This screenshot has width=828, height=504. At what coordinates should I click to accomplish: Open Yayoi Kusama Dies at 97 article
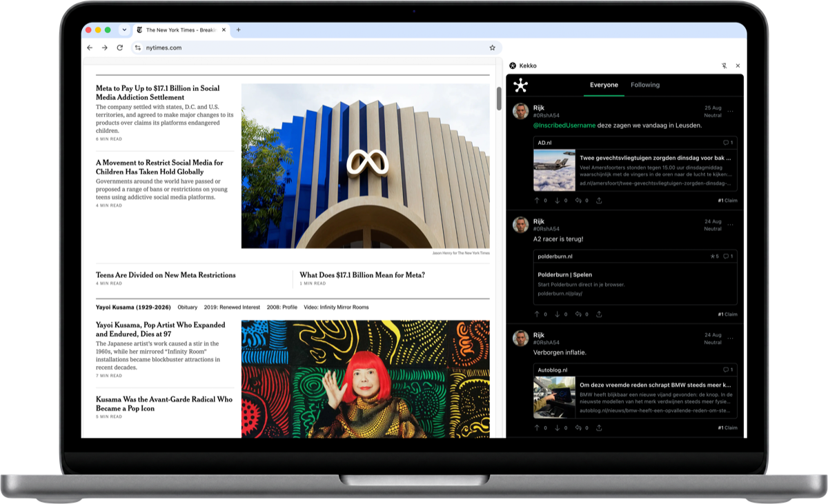pyautogui.click(x=161, y=330)
